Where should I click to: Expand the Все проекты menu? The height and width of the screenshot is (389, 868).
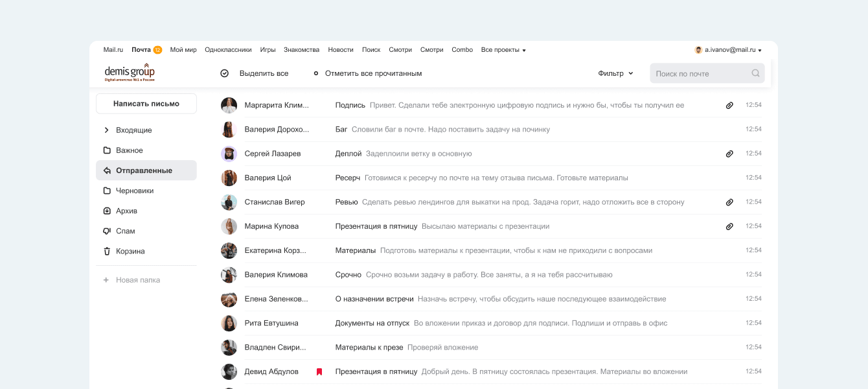(503, 50)
